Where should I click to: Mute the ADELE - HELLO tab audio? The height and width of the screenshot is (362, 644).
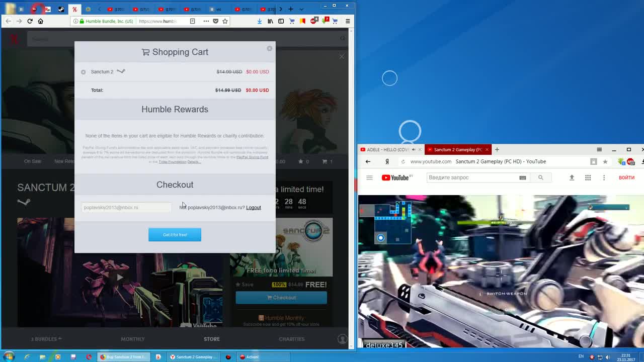tap(414, 149)
